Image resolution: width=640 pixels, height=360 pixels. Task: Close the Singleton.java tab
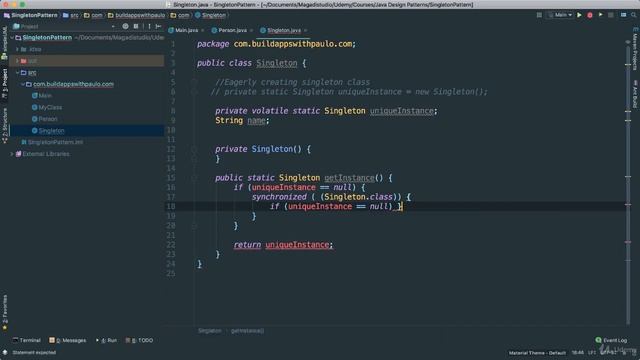[306, 31]
